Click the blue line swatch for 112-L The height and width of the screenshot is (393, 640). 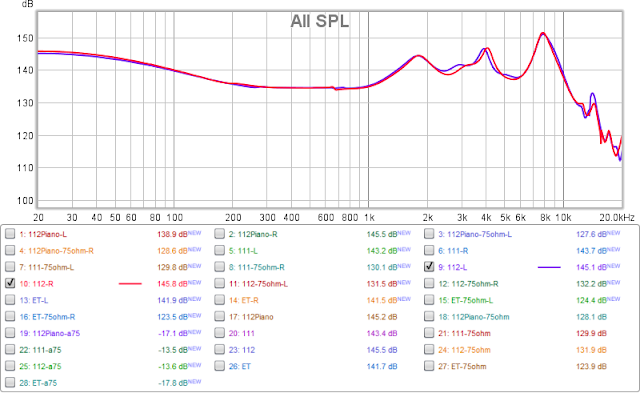(549, 267)
